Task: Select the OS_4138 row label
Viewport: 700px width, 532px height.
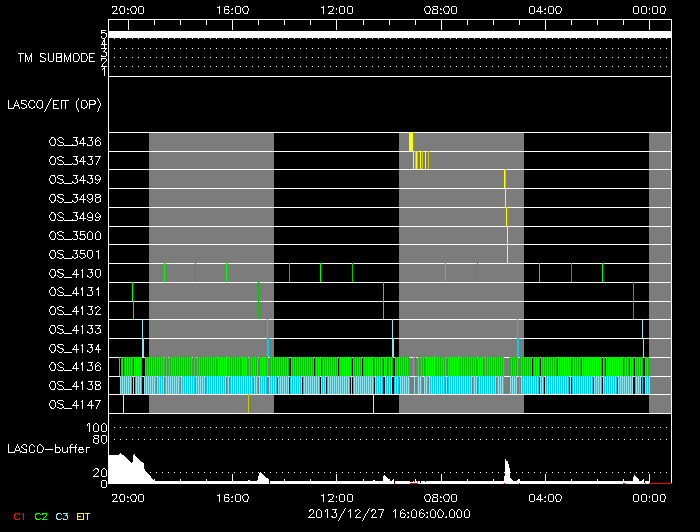Action: coord(75,386)
